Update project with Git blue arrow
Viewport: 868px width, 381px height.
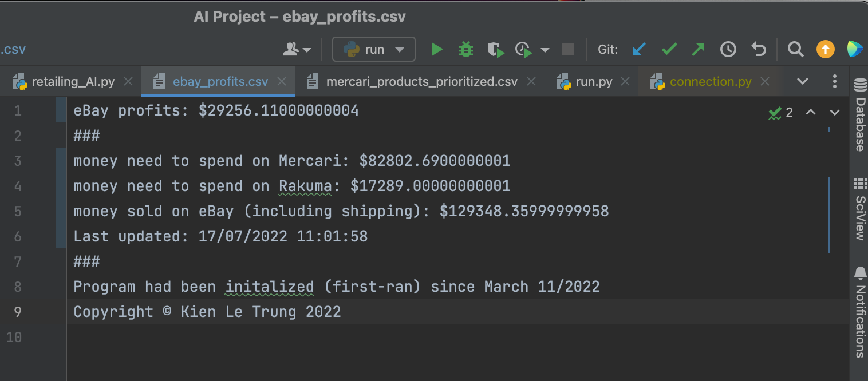pos(639,50)
